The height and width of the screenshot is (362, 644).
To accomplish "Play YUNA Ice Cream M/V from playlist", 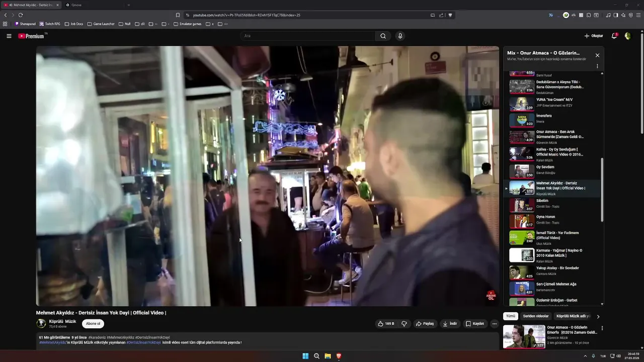I will [553, 103].
